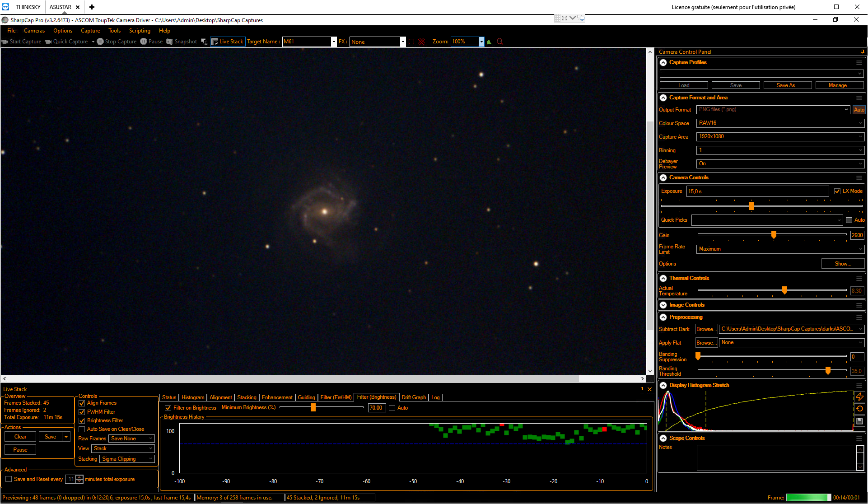Image resolution: width=868 pixels, height=504 pixels.
Task: Toggle Filter on Brightness checkbox
Action: click(168, 408)
